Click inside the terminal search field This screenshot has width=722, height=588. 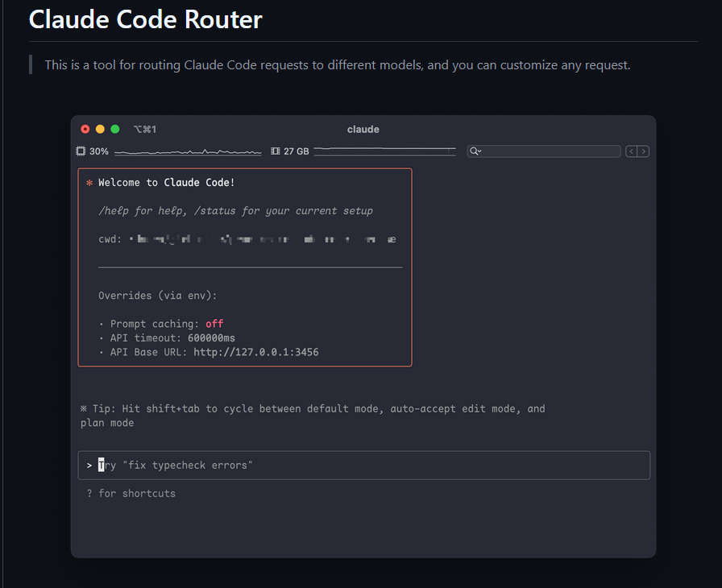544,151
